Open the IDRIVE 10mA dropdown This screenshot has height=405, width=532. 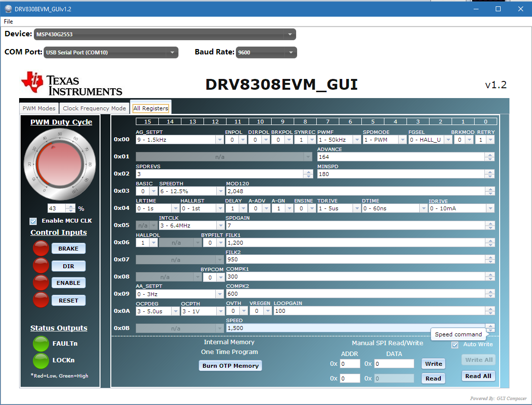pos(461,208)
